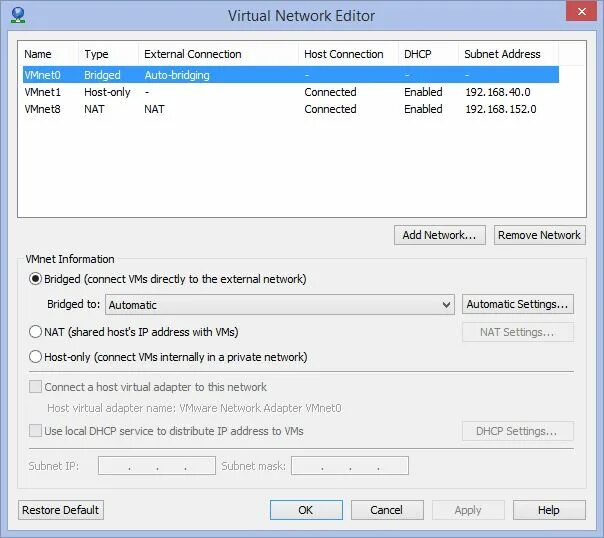Click the Add Network button

click(x=440, y=235)
